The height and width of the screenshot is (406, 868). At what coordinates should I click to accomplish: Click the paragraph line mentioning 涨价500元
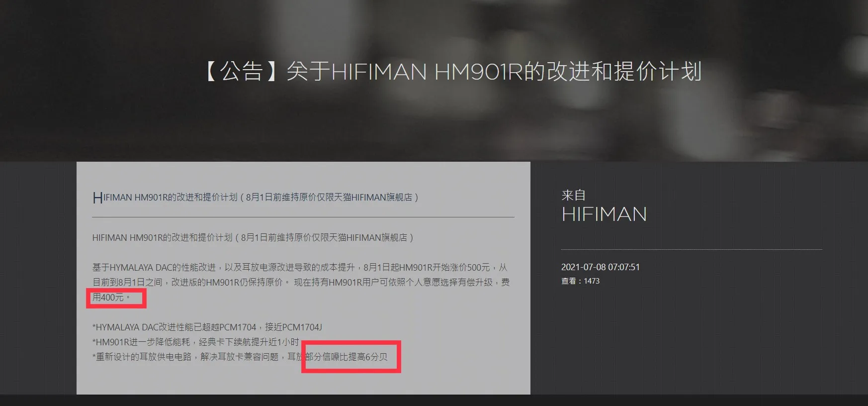[300, 268]
